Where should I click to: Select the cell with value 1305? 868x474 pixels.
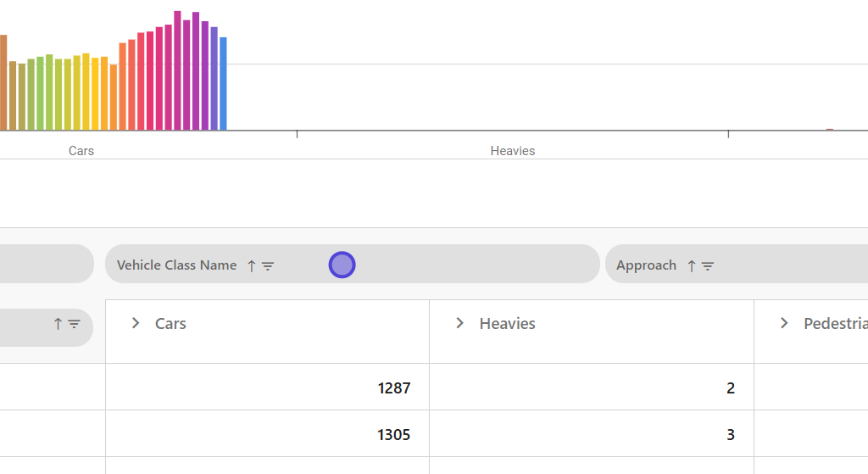point(393,435)
